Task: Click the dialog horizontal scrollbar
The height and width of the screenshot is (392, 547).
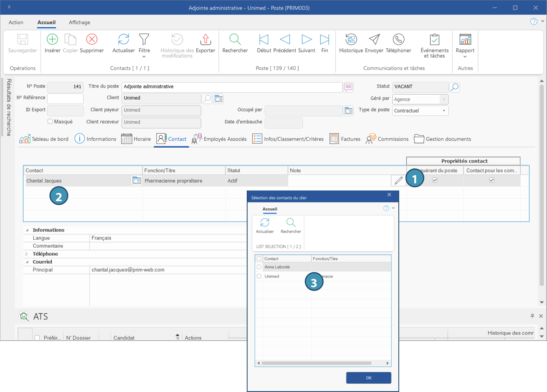Action: (x=317, y=363)
